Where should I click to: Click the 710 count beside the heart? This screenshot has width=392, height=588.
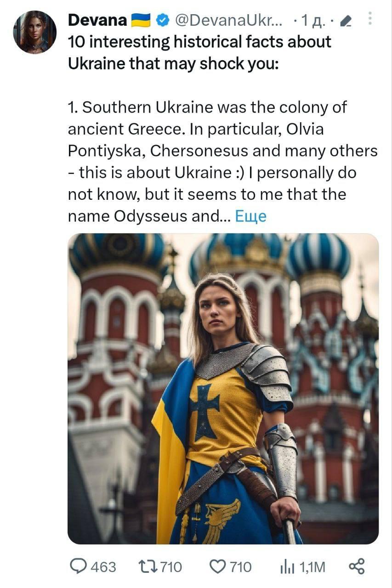240,567
